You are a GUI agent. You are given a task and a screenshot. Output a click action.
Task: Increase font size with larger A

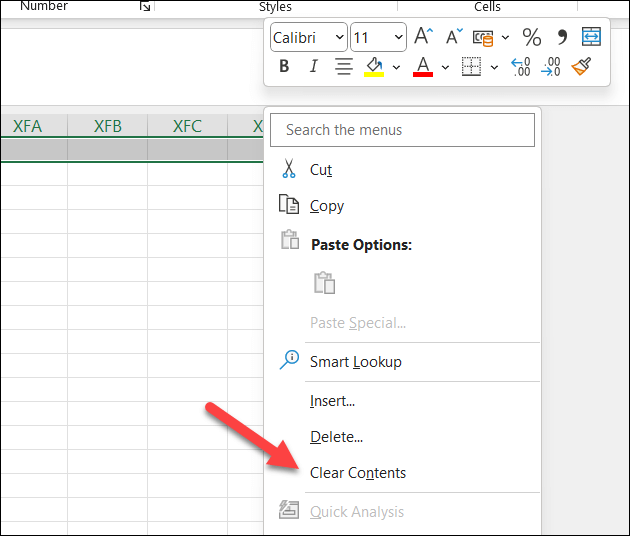point(423,37)
